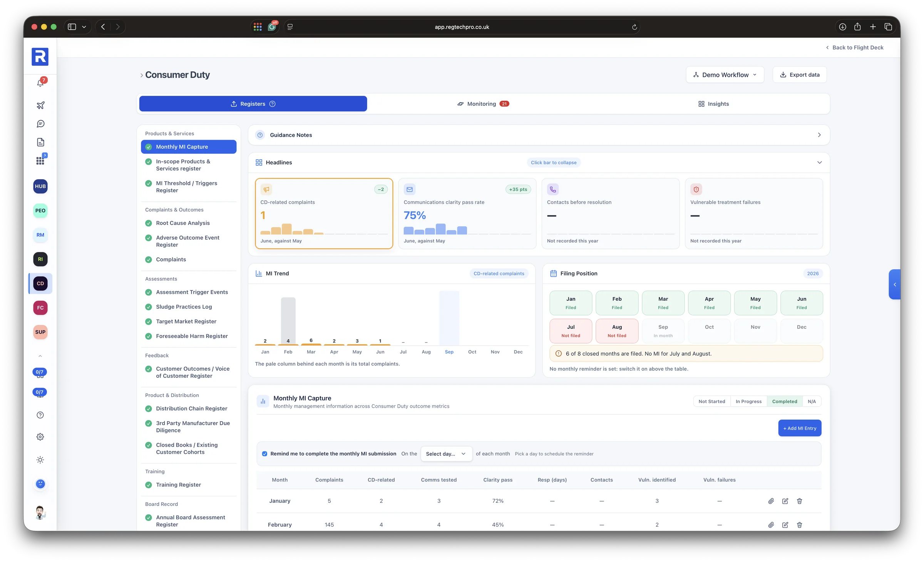Click the Export data button
Screen dimensions: 924x562
point(800,75)
